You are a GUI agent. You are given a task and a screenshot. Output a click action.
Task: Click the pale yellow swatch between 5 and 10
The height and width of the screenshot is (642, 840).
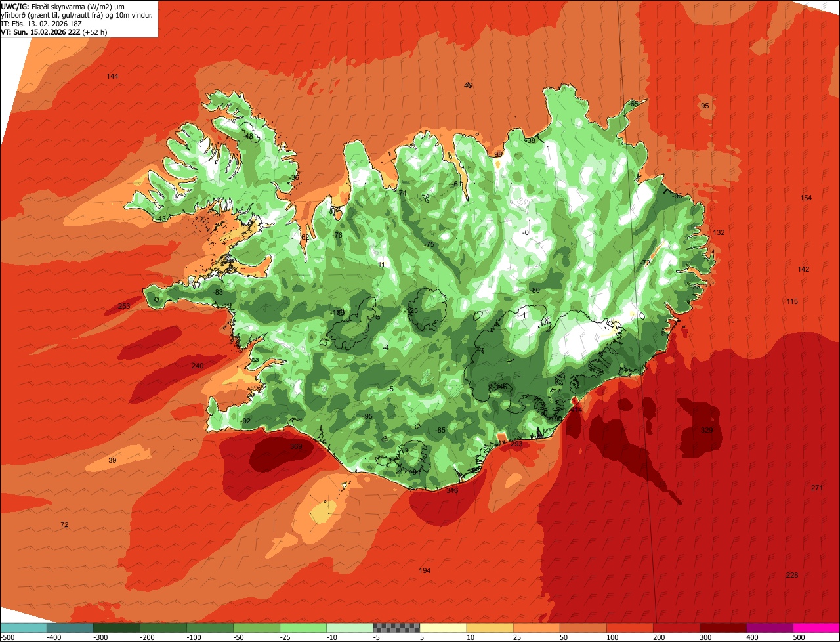[443, 628]
